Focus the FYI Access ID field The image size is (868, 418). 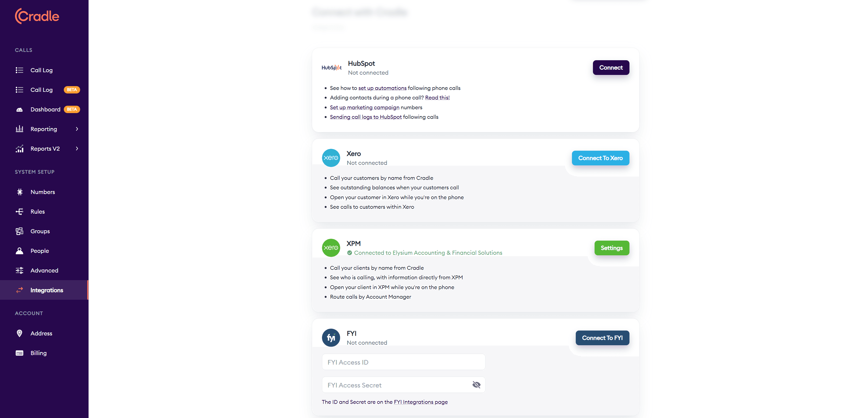pos(403,362)
